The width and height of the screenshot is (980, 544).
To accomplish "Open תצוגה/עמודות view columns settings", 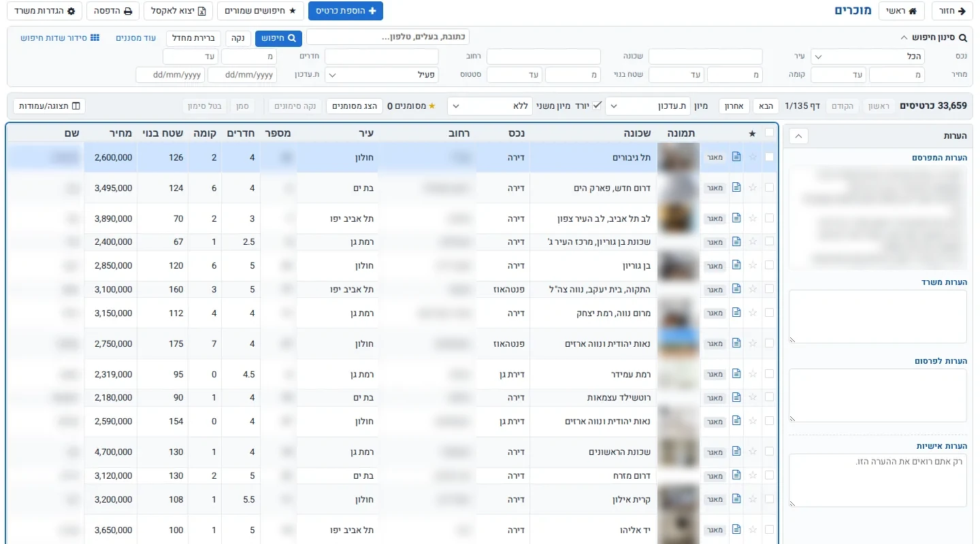I will click(50, 106).
